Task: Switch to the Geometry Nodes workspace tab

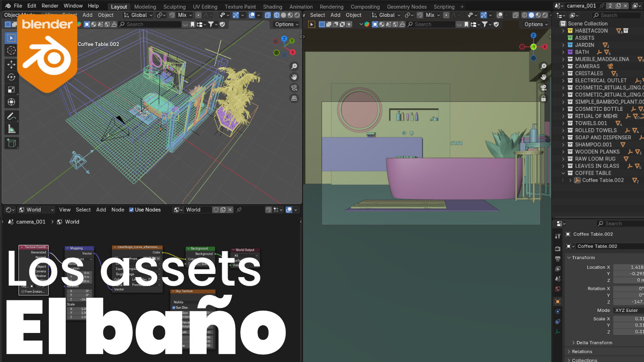Action: [407, 7]
